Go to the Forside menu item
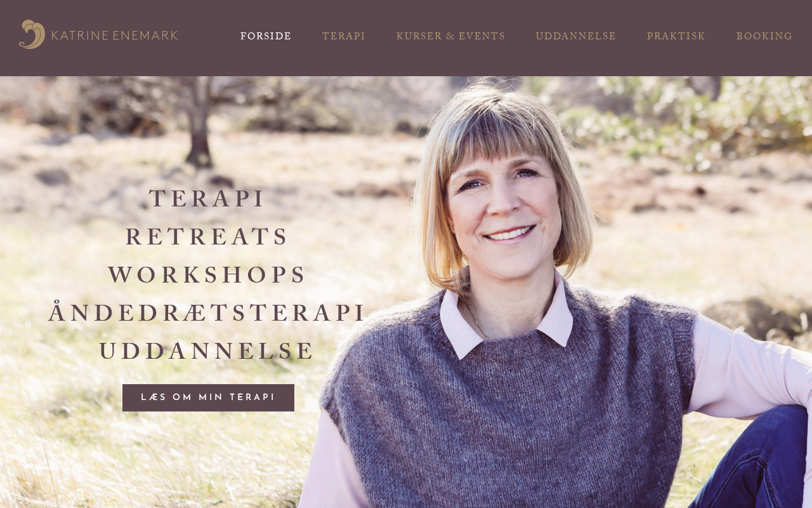Screen dimensions: 812x508 coord(266,36)
